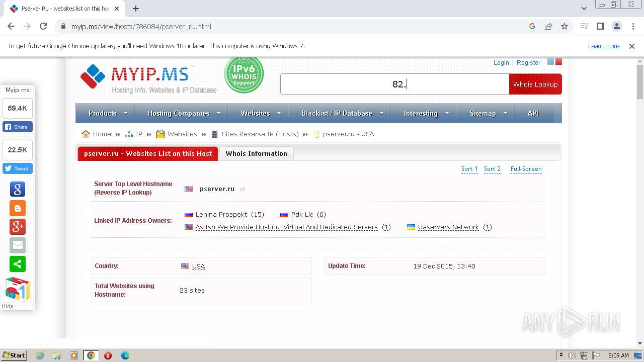This screenshot has height=362, width=644.
Task: Go back to previous page
Action: [11, 26]
